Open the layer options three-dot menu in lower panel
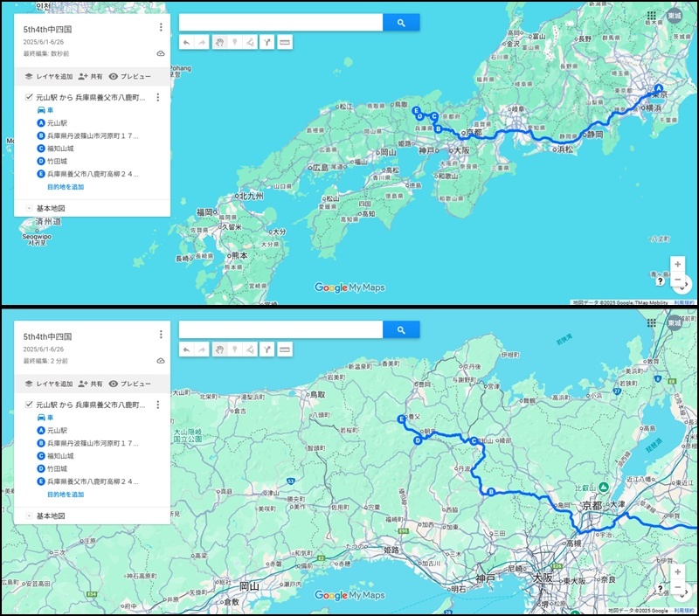 pyautogui.click(x=157, y=405)
